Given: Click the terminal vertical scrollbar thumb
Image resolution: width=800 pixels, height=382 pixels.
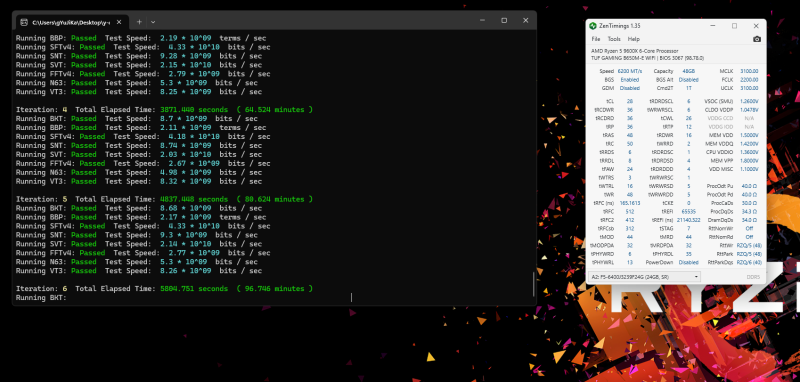Looking at the screenshot, I should pyautogui.click(x=533, y=284).
